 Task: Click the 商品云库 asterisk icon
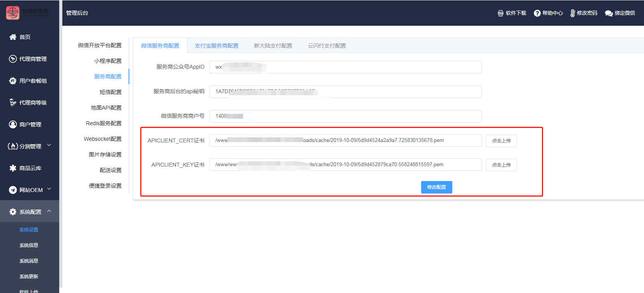pos(13,168)
